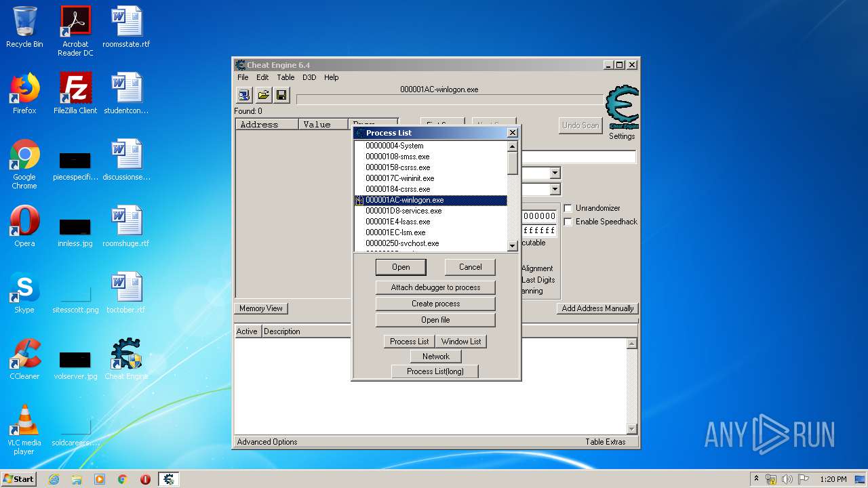Select 000001E4-lsass.exe process
The height and width of the screenshot is (488, 868).
point(431,222)
